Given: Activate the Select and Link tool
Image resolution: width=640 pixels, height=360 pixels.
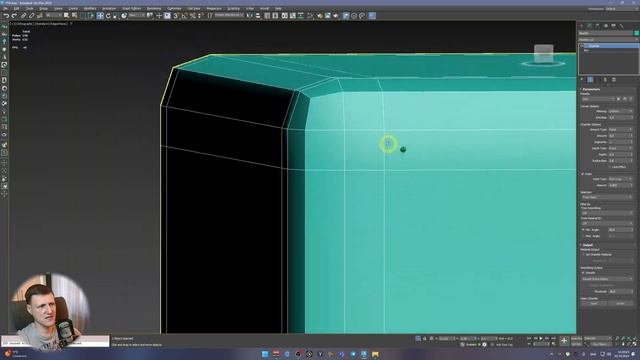Looking at the screenshot, I should click(23, 16).
